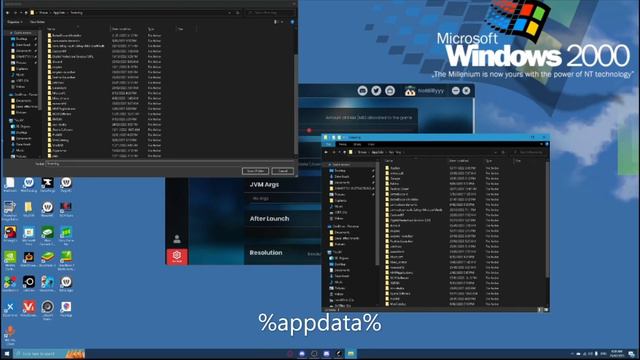Go back in the Select Folder dialog

coord(8,13)
